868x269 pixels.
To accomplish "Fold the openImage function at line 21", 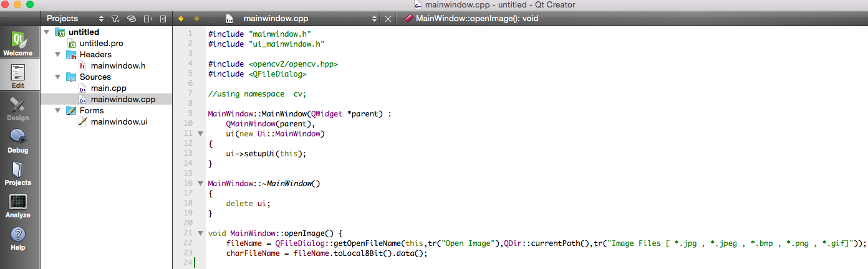I will [200, 234].
